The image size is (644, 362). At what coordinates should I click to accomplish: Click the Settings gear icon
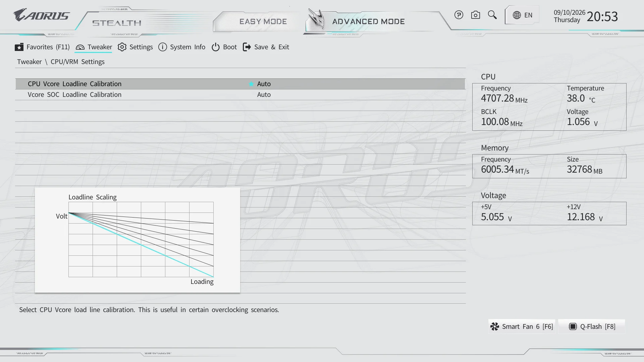122,47
